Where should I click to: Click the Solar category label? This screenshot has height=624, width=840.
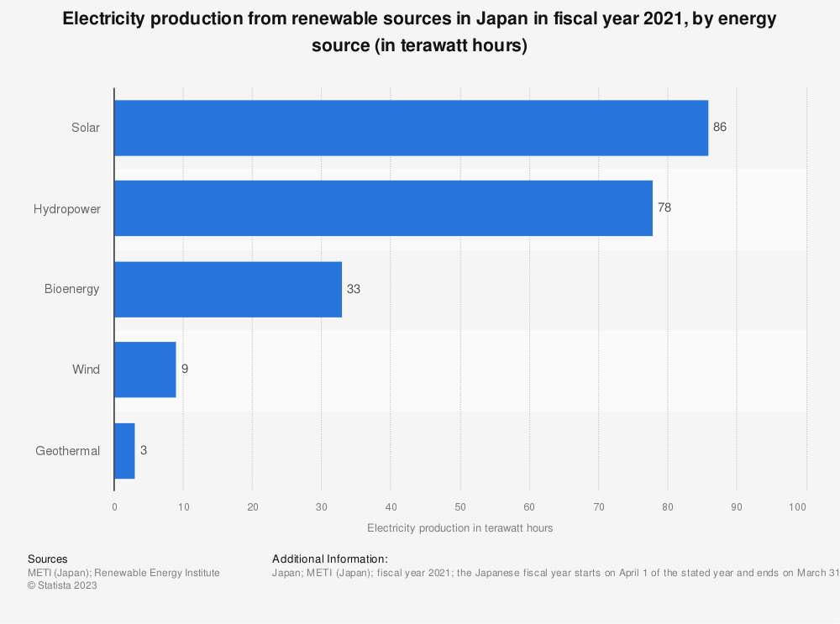click(x=85, y=128)
